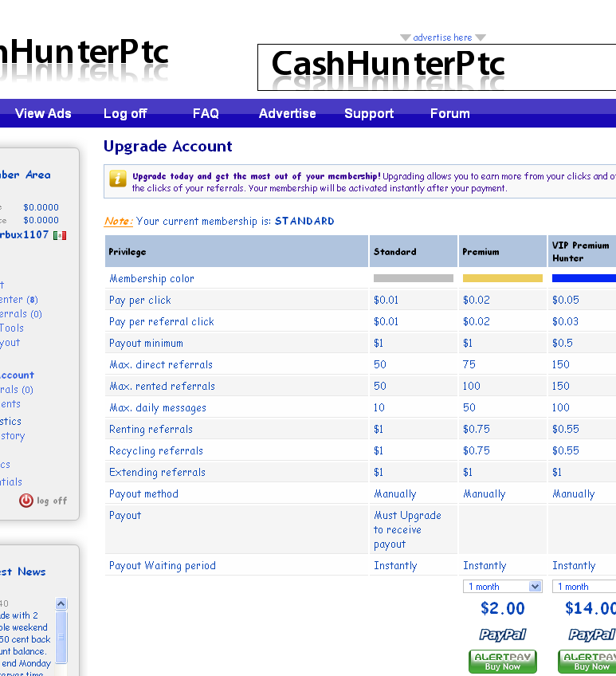Click the Payout minimum row label
Screen dimensions: 616x676
[146, 343]
